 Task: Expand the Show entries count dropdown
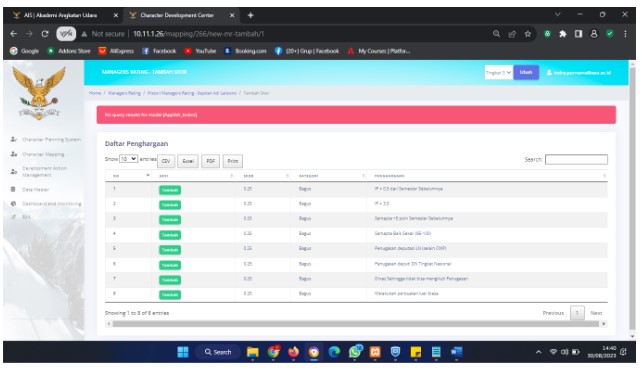pyautogui.click(x=128, y=159)
